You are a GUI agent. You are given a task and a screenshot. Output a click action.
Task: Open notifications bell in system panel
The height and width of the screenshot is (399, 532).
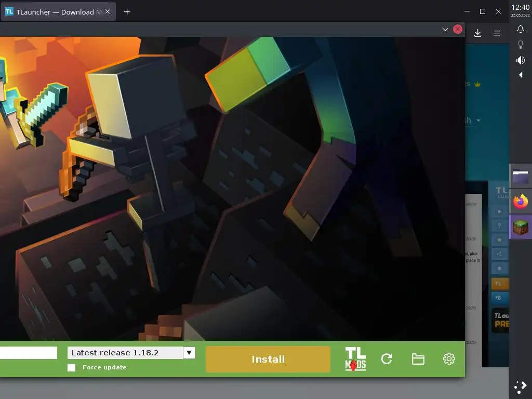pos(521,29)
